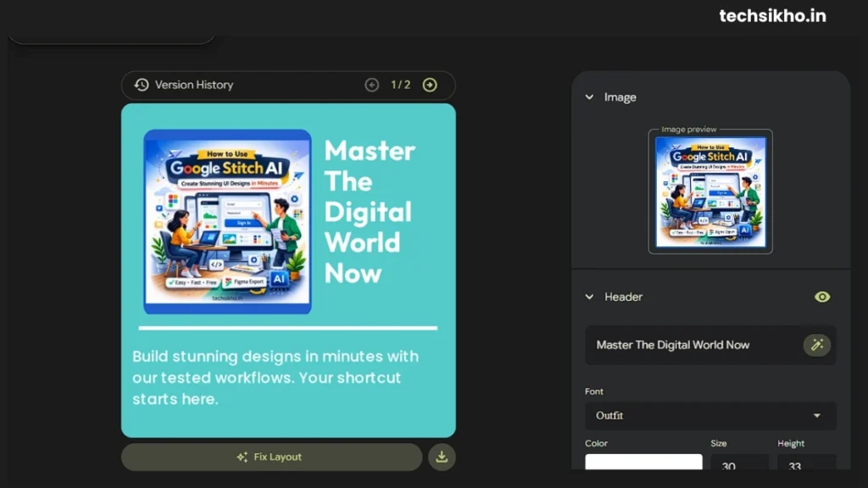Select the Build stunning designs paragraph on canvas
Screen dimensions: 868x488
tap(275, 377)
